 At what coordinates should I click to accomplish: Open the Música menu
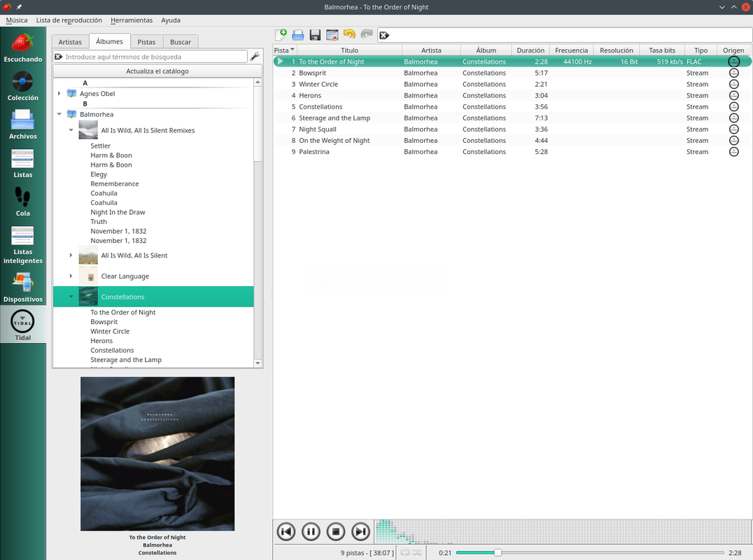point(16,20)
